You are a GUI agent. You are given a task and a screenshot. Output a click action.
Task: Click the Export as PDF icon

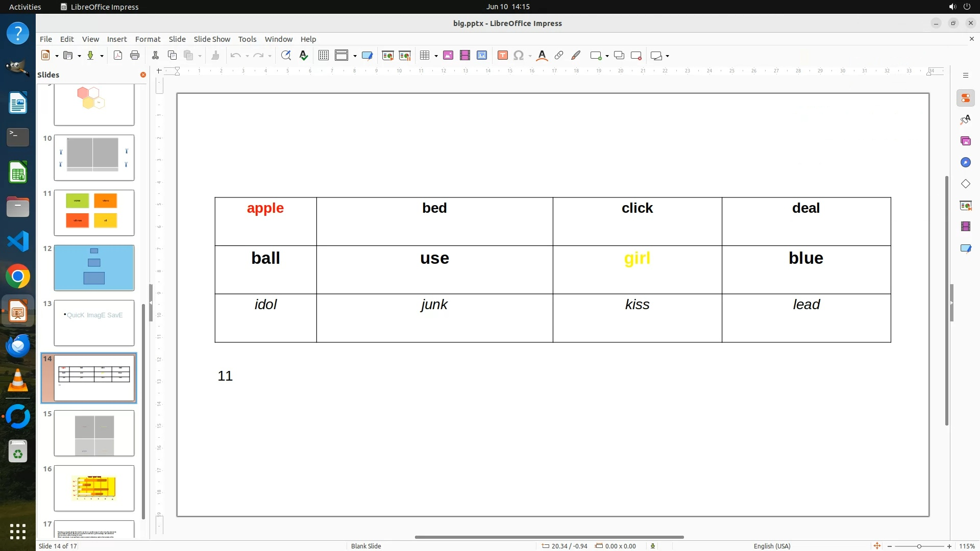118,56
